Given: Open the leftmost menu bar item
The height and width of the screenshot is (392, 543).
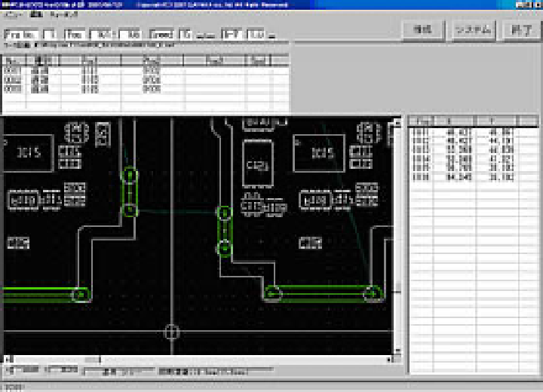Looking at the screenshot, I should [11, 14].
